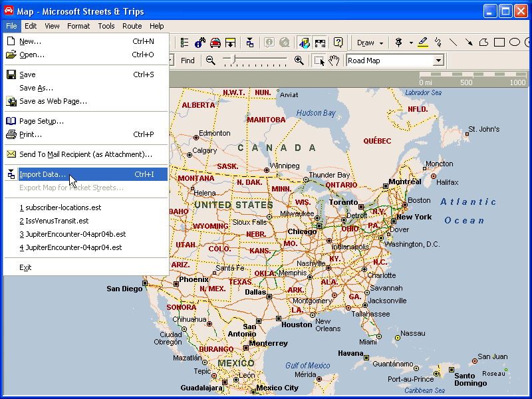Launch the Import Data Wizard toolbar icon
This screenshot has width=532, height=399.
(250, 43)
